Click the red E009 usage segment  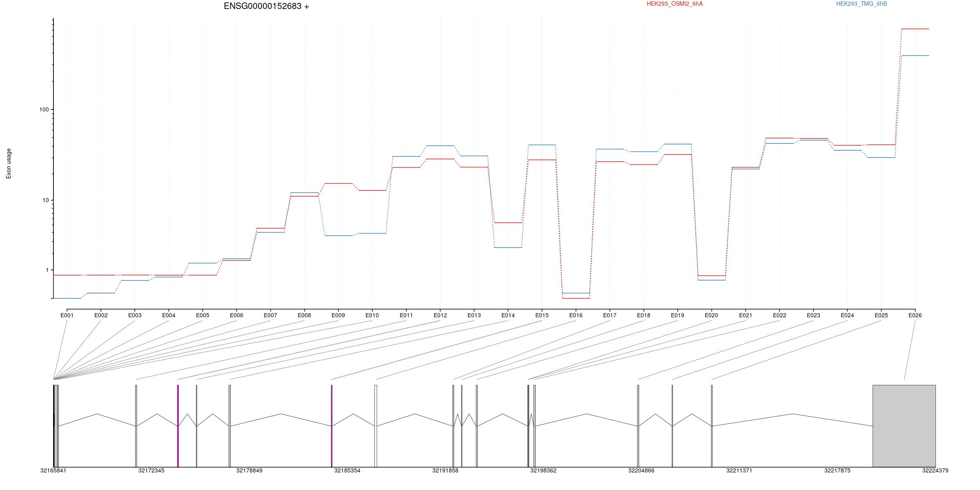338,183
